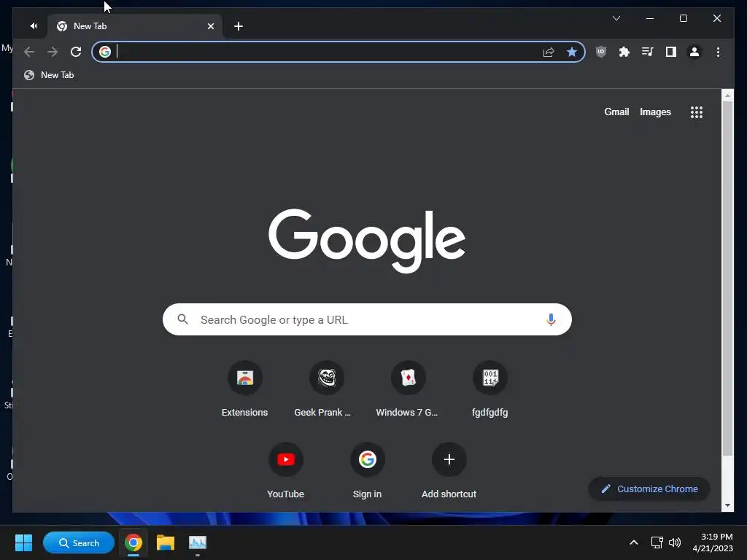Open Gmail link
The height and width of the screenshot is (560, 747).
coord(616,112)
